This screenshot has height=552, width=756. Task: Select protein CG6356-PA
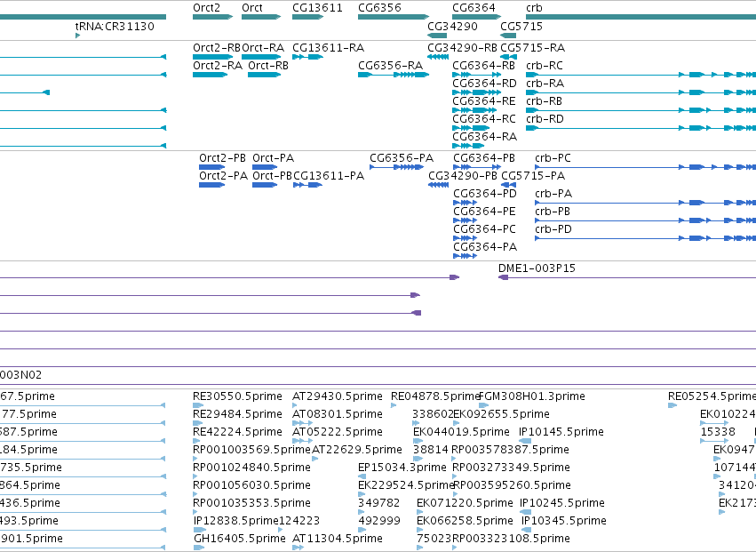tap(402, 158)
